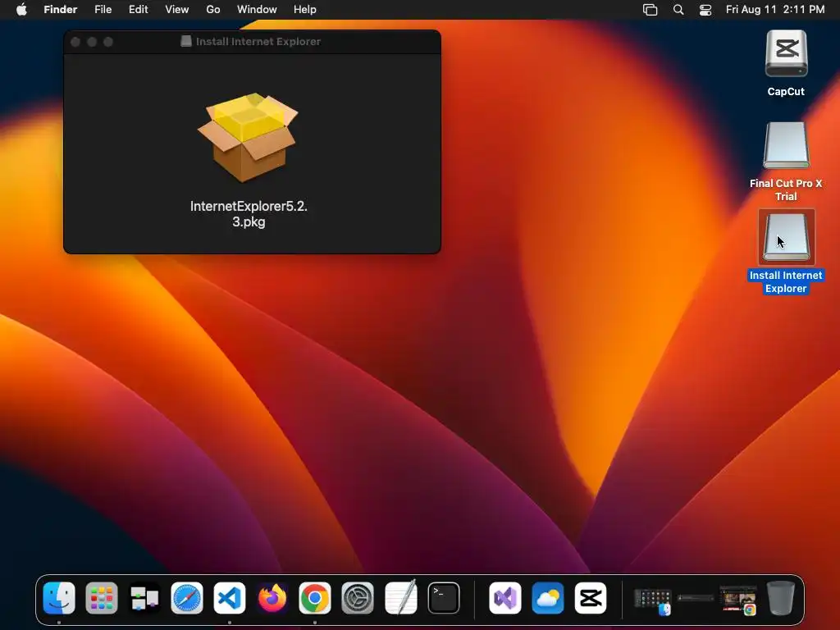Launch Google Chrome from the Dock
This screenshot has height=630, width=840.
tap(315, 598)
